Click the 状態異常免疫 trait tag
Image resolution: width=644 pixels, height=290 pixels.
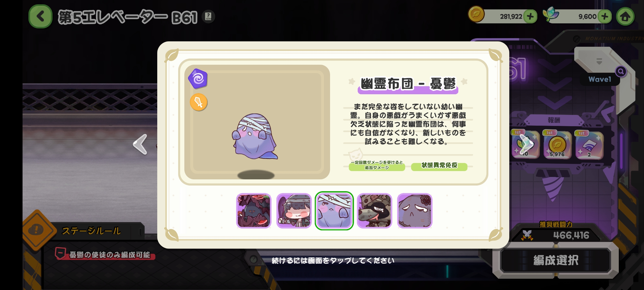(x=439, y=166)
